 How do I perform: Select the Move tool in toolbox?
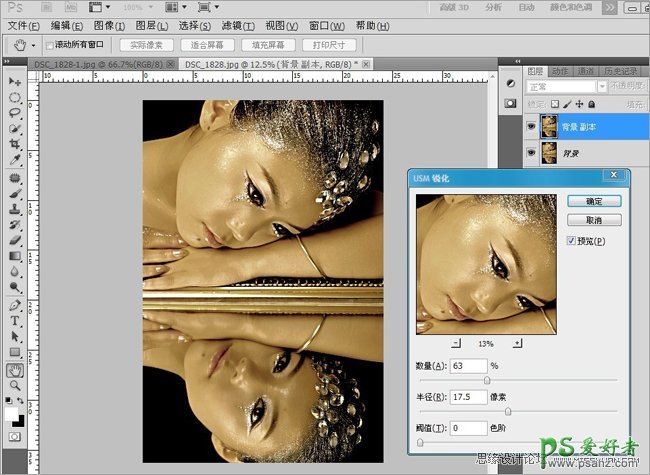(x=15, y=81)
